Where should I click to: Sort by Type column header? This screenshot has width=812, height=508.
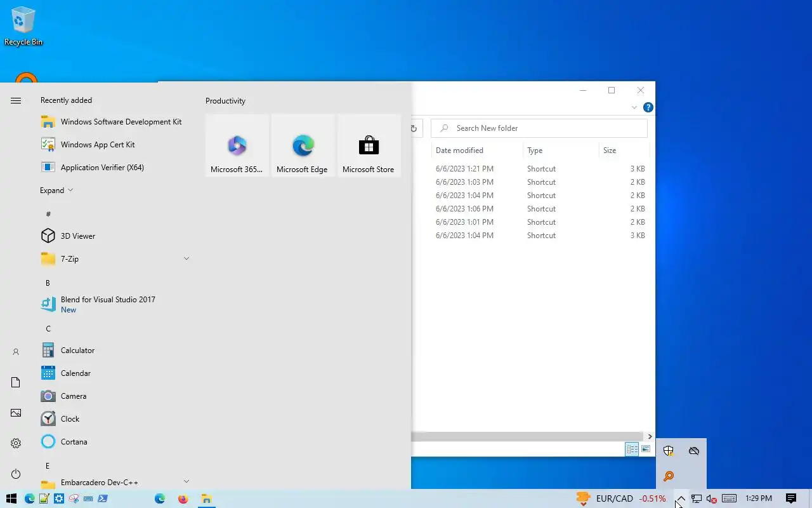[560, 150]
